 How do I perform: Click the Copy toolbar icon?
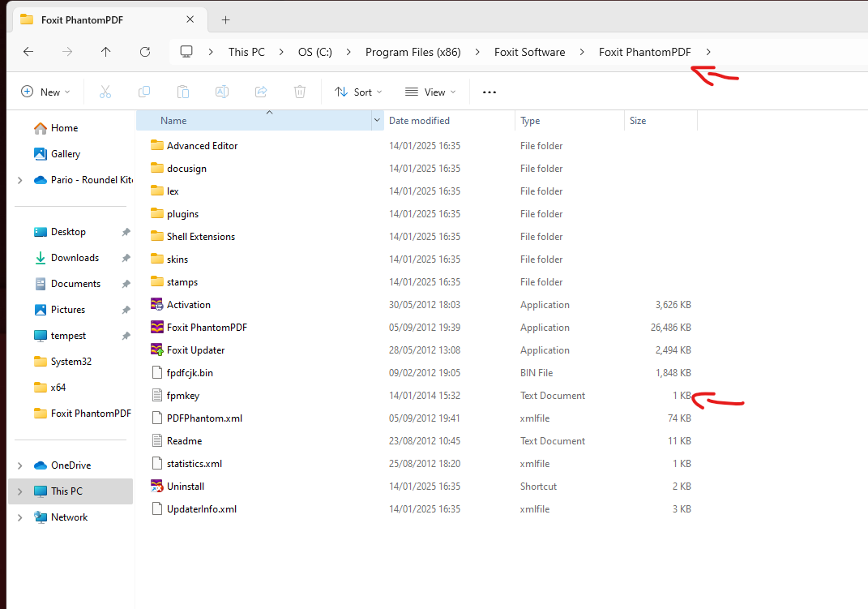[x=144, y=92]
